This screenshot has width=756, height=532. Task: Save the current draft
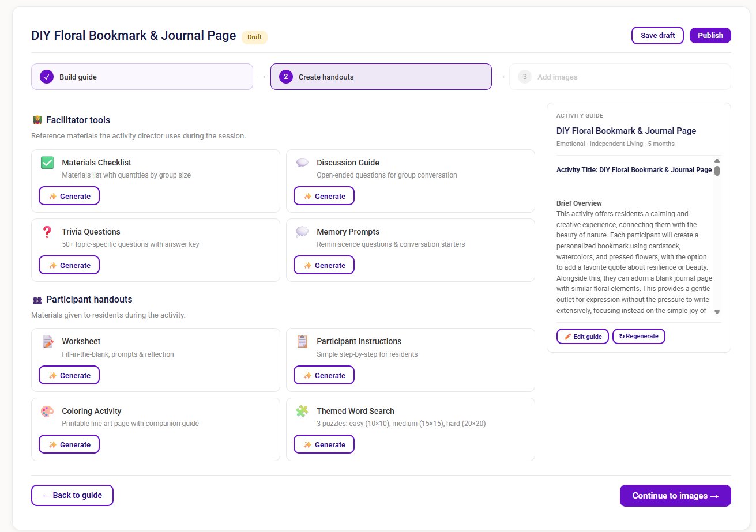click(657, 35)
